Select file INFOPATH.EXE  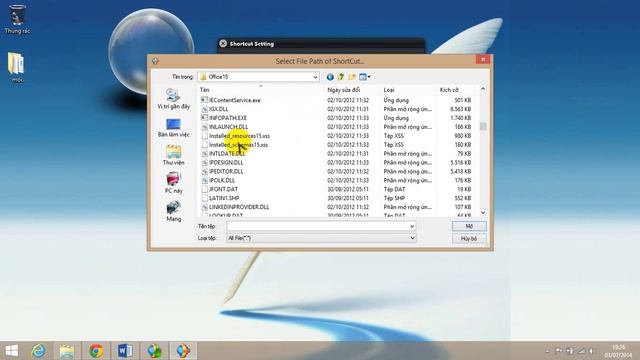point(228,118)
